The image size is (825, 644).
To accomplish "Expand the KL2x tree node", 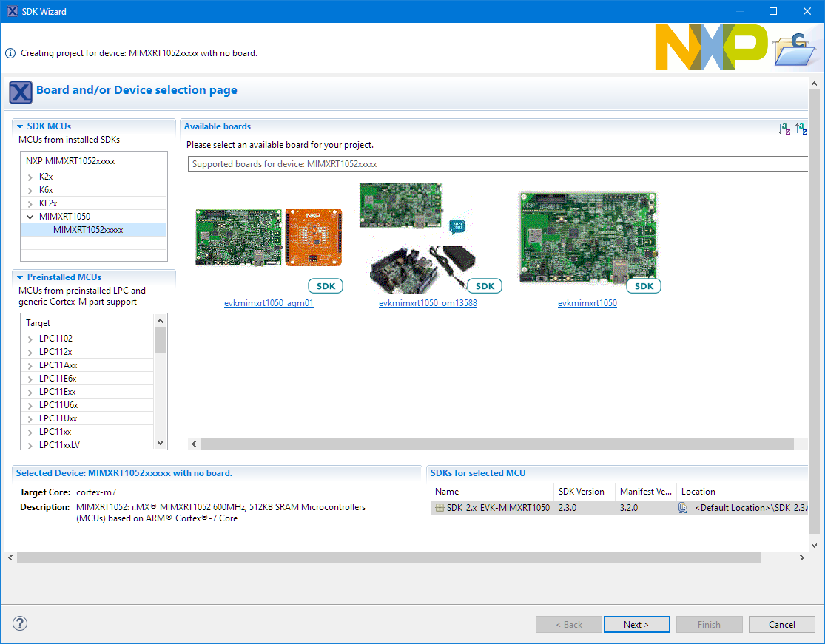I will pyautogui.click(x=30, y=204).
